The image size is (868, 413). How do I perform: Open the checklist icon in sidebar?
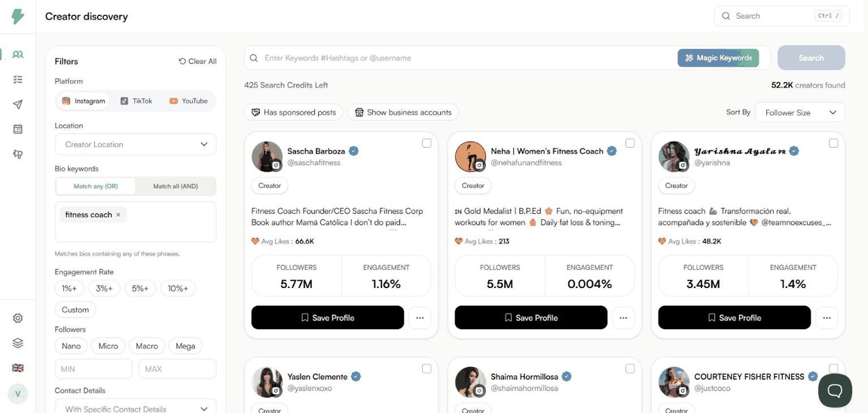18,80
